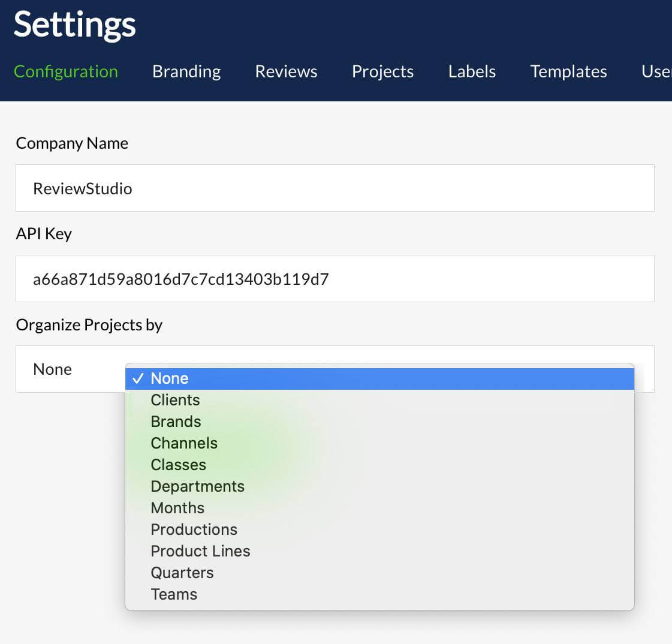Pick the Teams option

[x=379, y=594]
